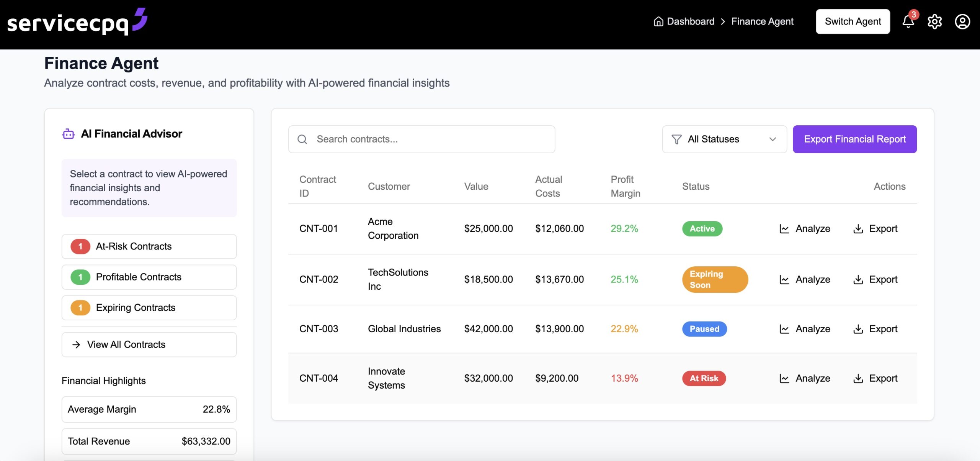Click the Actual Costs column header

549,186
